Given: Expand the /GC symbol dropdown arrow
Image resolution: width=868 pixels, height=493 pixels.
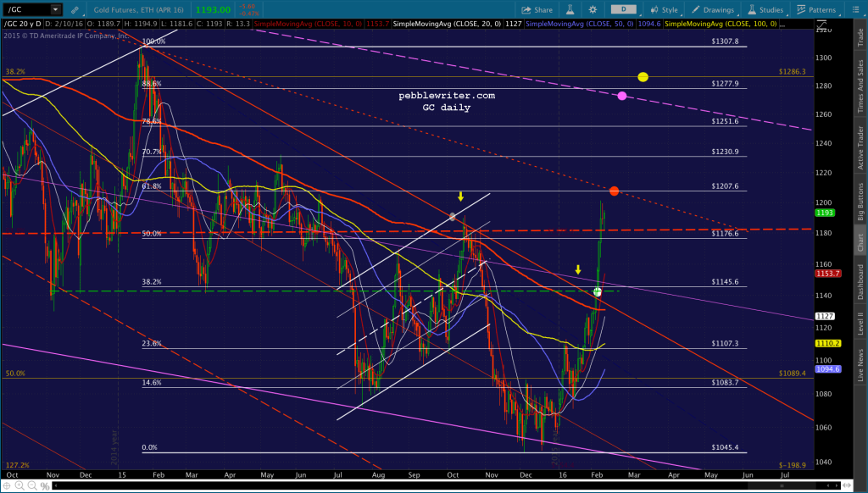Looking at the screenshot, I should tap(55, 9).
